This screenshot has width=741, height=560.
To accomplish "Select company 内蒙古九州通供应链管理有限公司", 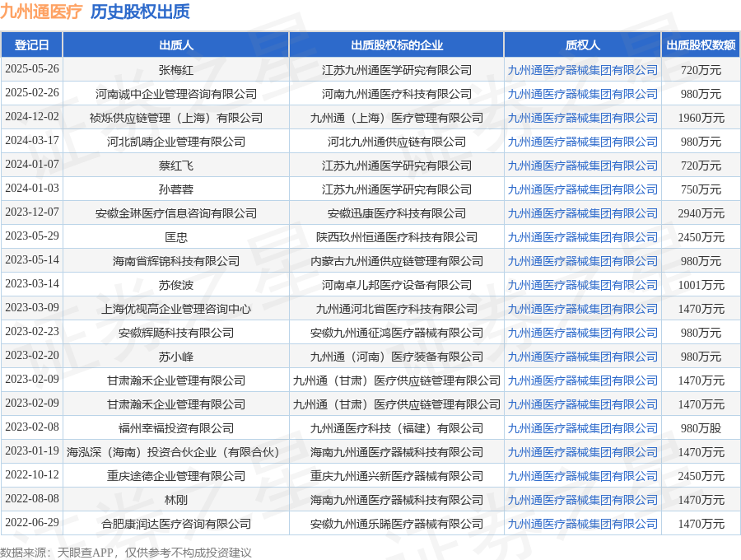I will pyautogui.click(x=397, y=261).
